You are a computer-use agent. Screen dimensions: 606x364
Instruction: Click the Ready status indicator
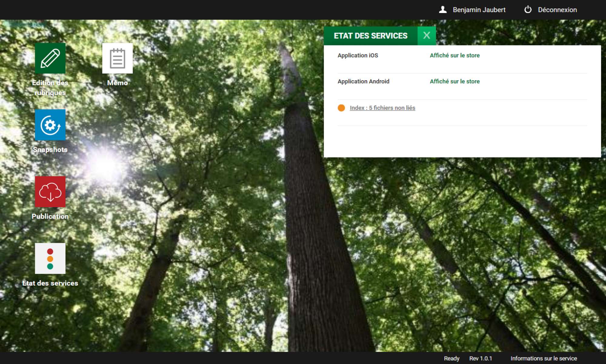(x=451, y=358)
